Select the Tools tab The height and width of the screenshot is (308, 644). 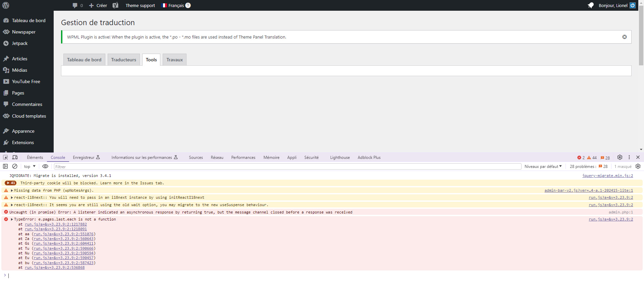[x=151, y=60]
